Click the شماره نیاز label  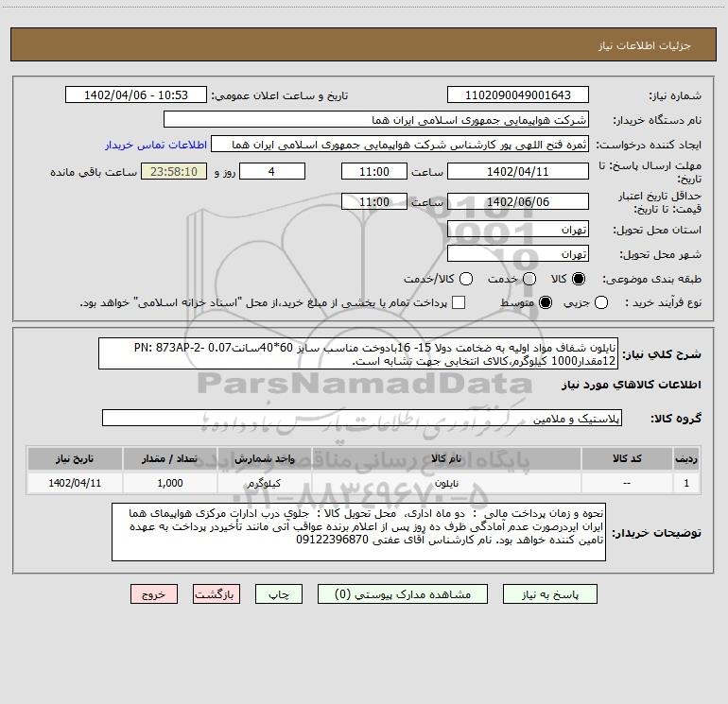pyautogui.click(x=675, y=96)
